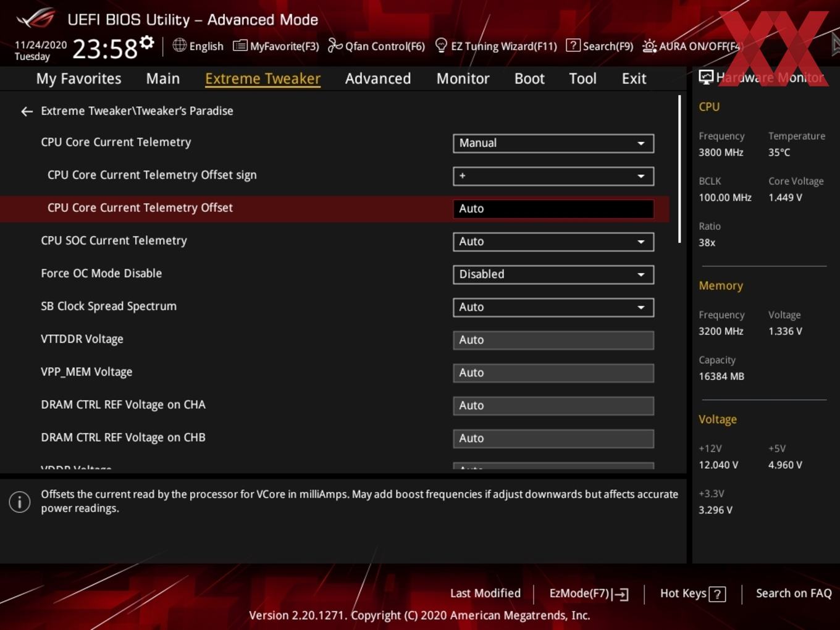Screen dimensions: 840x630
Task: Launch EZ Tuning Wizard(F11) bulb icon
Action: click(x=441, y=45)
